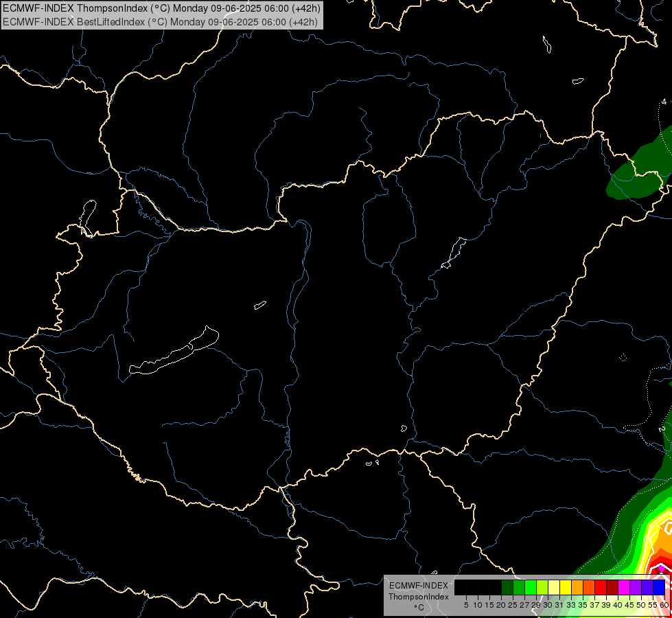672x618 pixels.
Task: Click the legend tick value 20
Action: coord(501,605)
